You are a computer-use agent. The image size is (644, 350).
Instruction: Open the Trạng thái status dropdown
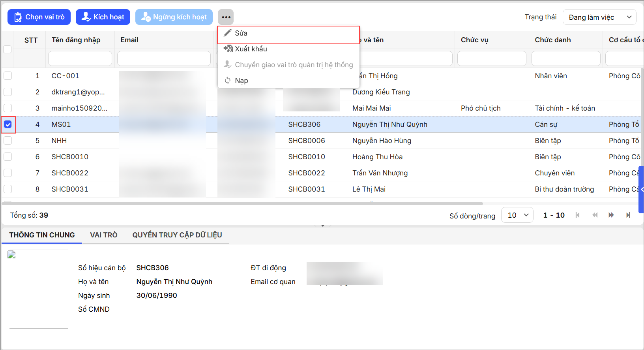tap(599, 17)
